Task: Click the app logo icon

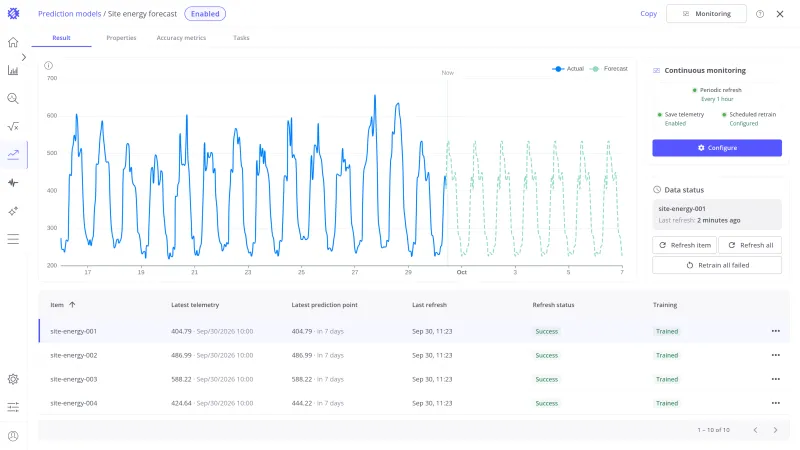Action: tap(13, 14)
